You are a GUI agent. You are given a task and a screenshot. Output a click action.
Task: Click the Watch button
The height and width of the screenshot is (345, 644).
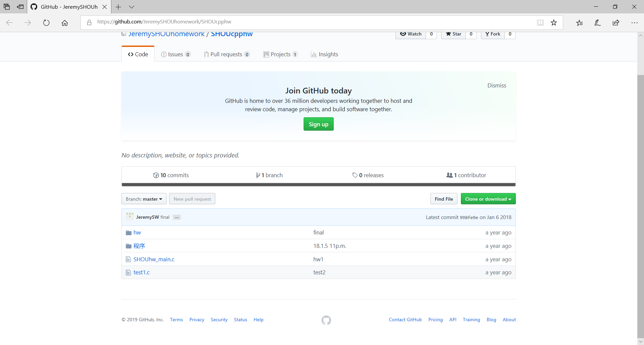point(411,34)
